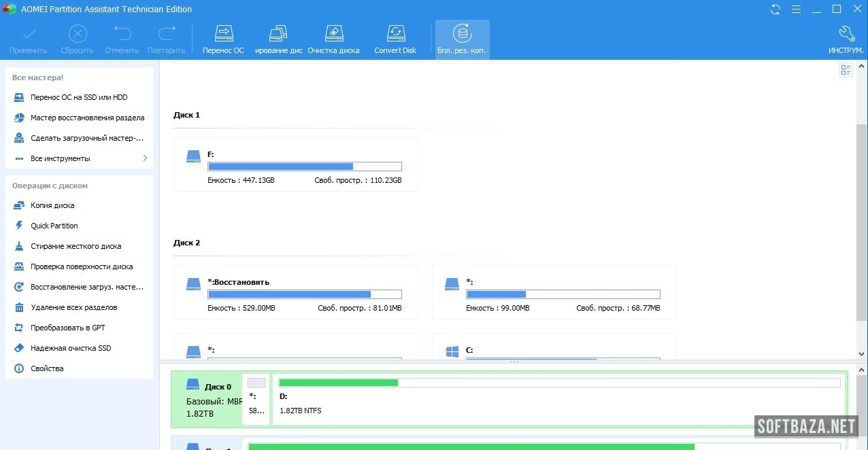
Task: Click the Перенос ОС toolbar icon
Action: 223,39
